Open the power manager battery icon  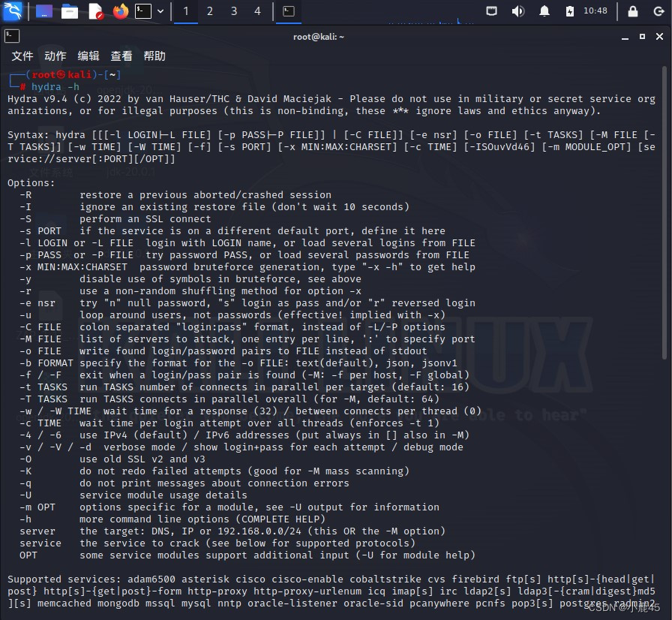(569, 11)
